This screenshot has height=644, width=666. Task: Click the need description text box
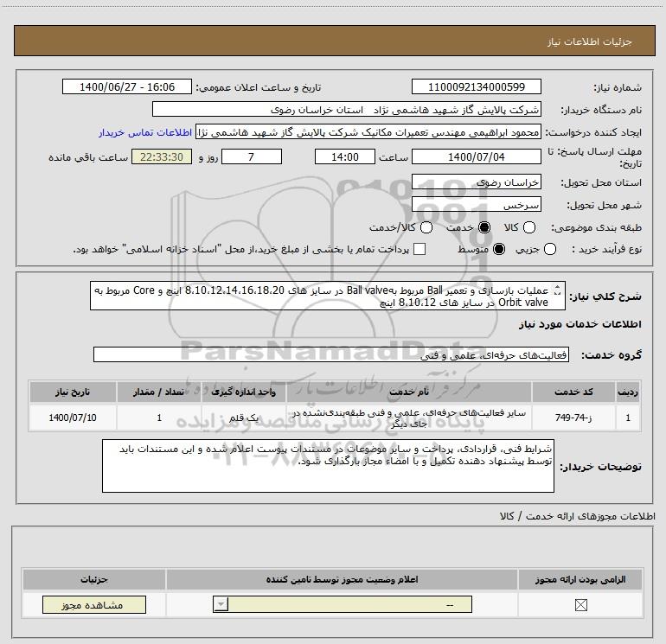(x=328, y=296)
